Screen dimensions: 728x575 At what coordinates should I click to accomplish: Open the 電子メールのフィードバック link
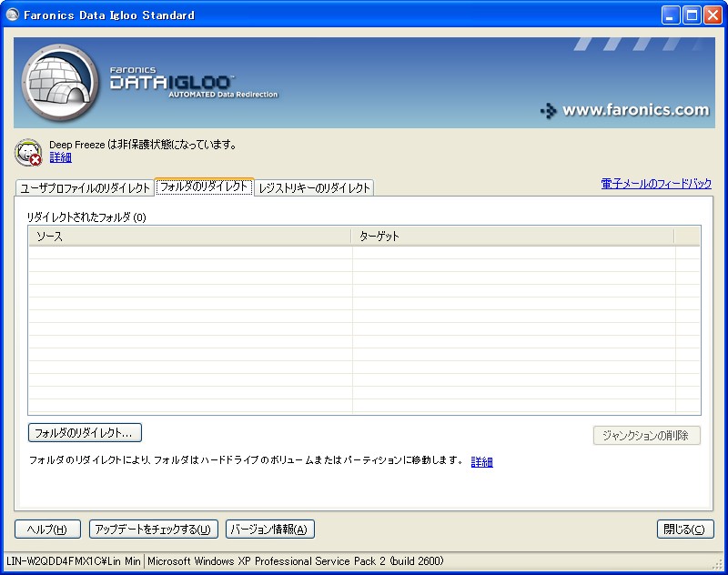(x=656, y=184)
